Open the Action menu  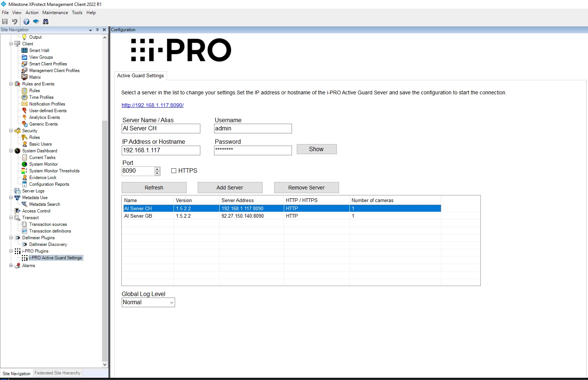32,13
